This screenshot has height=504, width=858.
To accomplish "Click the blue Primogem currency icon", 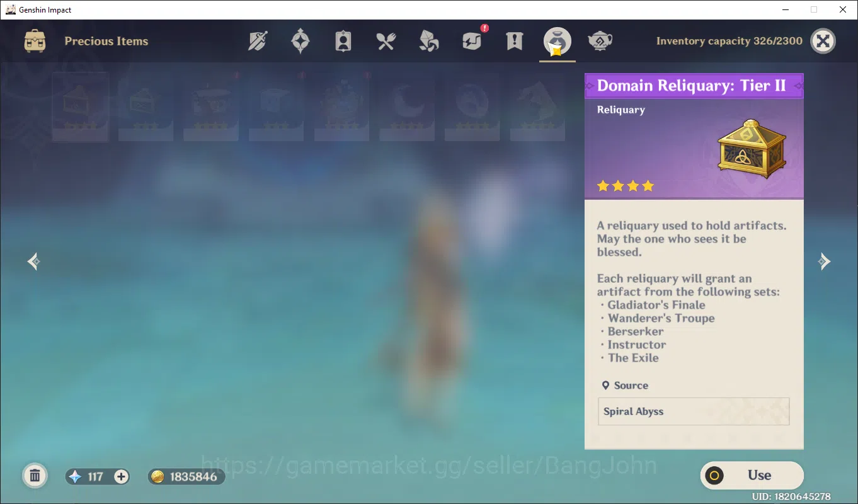I will [x=76, y=477].
